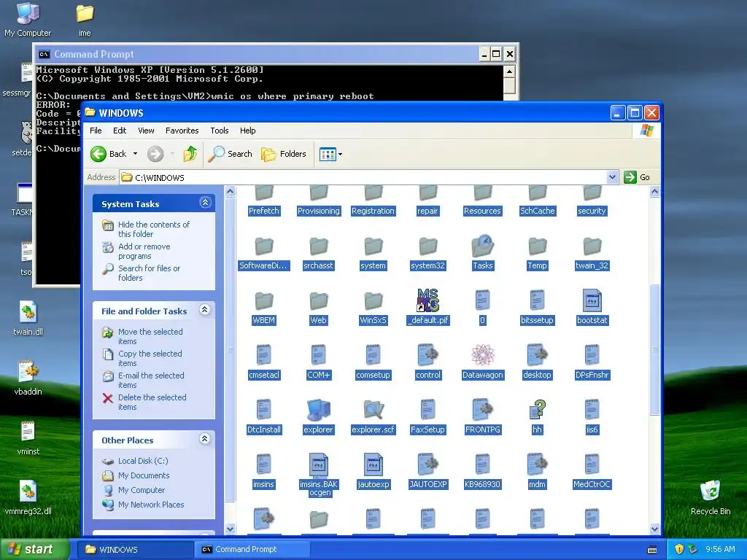747x560 pixels.
Task: Select the Tasks scheduled folder icon
Action: coord(483,246)
